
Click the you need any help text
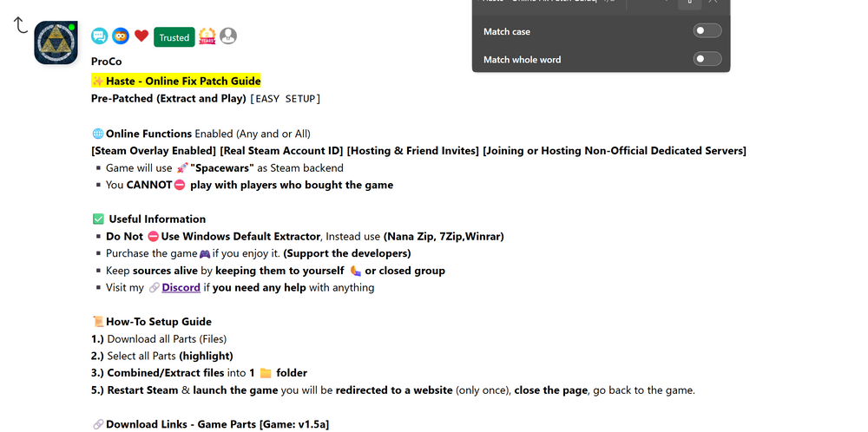[259, 288]
